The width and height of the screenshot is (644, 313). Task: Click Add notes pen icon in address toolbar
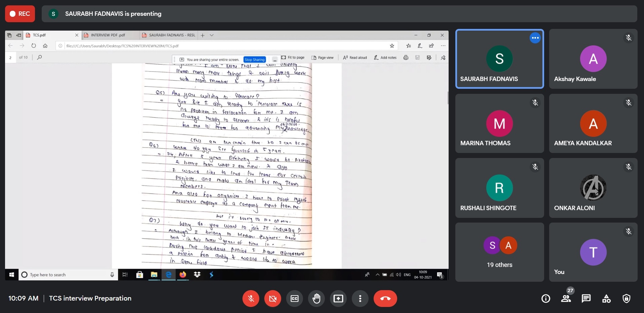(x=420, y=46)
